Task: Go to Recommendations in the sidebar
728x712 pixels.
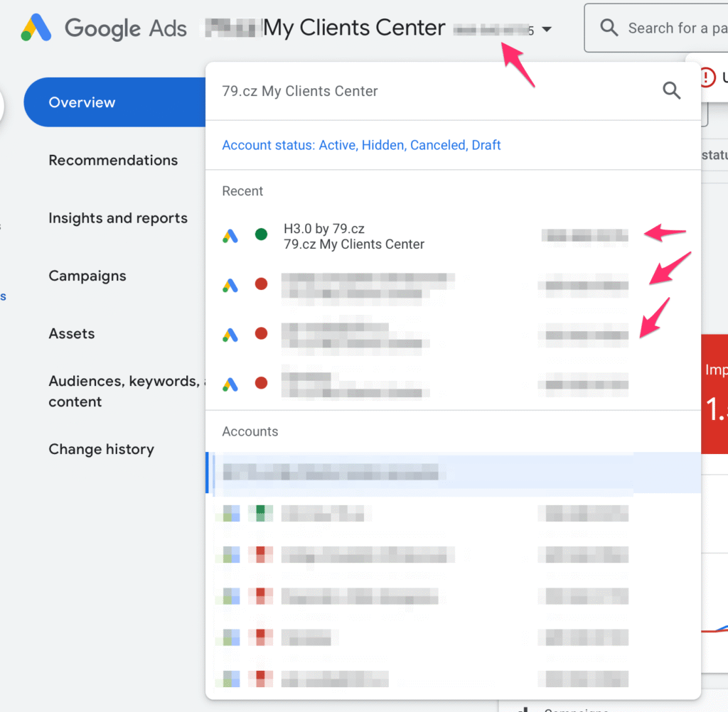Action: coord(113,161)
